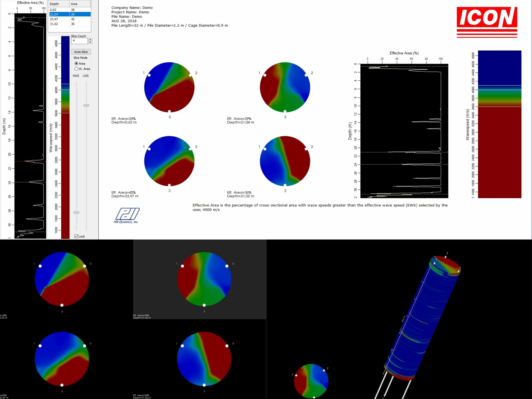Click inside the Slice Count input field
The image size is (532, 399).
coord(79,41)
